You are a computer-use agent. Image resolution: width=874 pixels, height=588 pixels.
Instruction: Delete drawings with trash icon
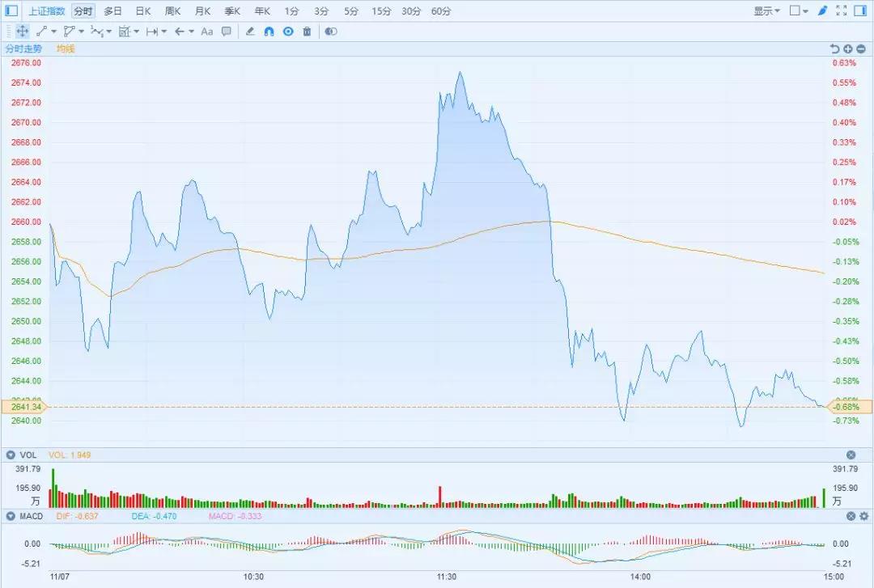point(308,32)
